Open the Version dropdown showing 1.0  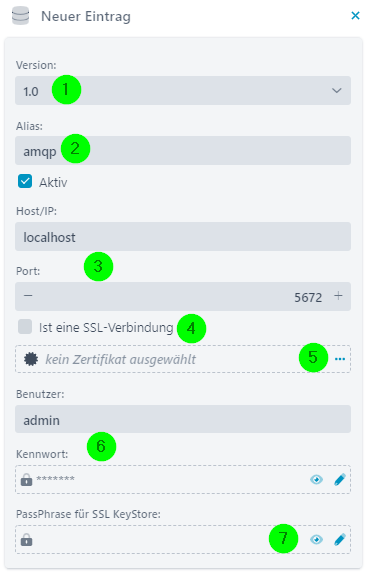click(183, 91)
